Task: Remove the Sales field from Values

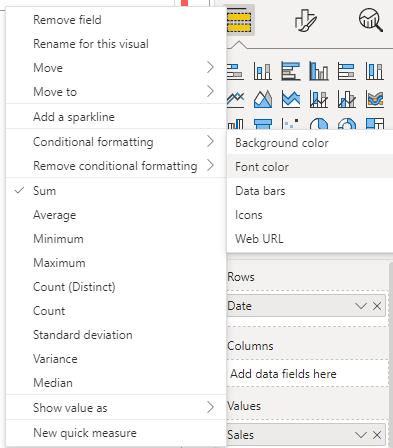Action: pos(377,435)
